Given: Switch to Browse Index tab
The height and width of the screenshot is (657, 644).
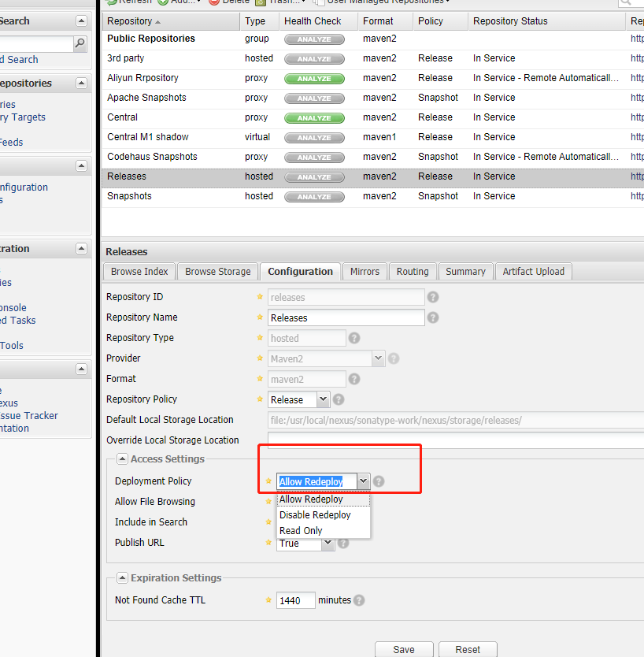Looking at the screenshot, I should [x=139, y=272].
